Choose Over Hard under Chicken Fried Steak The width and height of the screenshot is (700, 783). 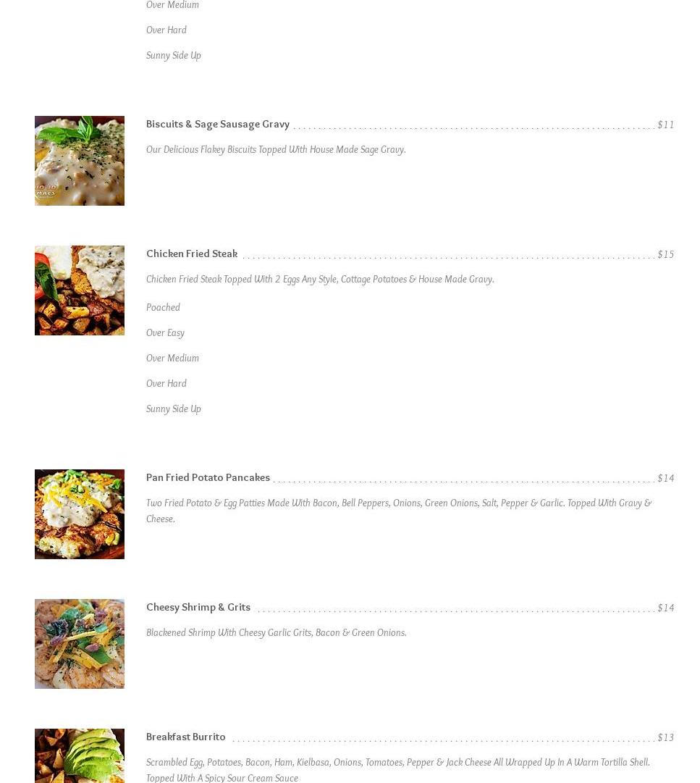[166, 383]
